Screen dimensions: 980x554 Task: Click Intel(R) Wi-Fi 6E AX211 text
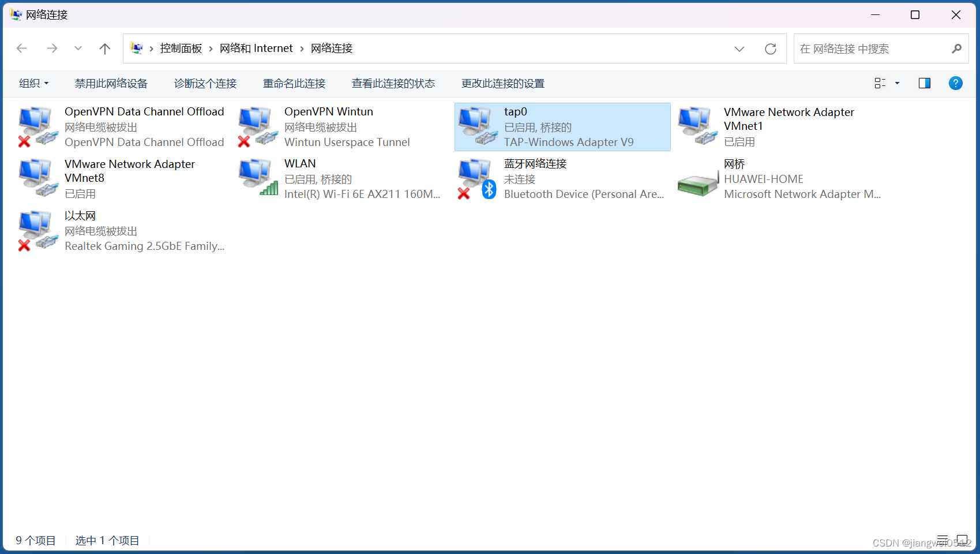click(362, 194)
